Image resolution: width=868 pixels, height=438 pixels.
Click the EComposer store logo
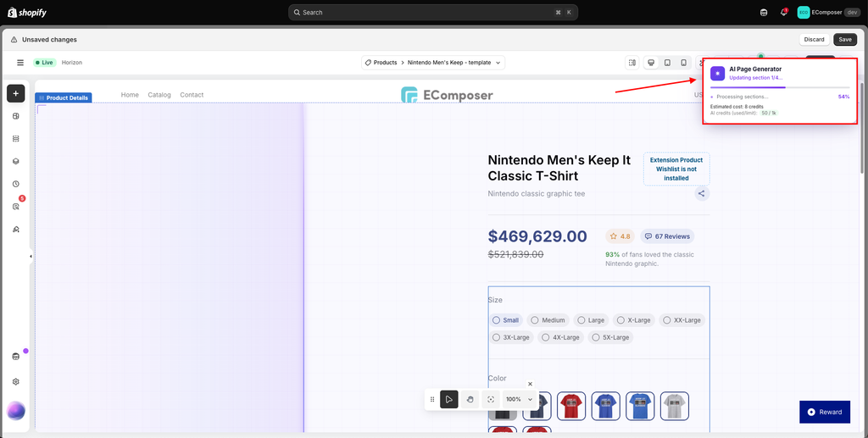(447, 95)
